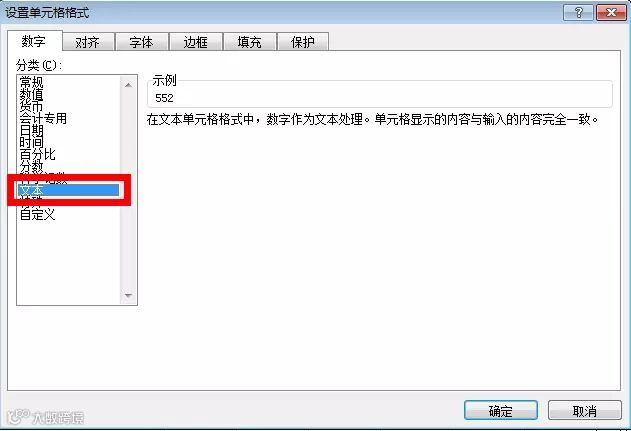
Task: Choose 常规 in the category list
Action: coord(32,83)
